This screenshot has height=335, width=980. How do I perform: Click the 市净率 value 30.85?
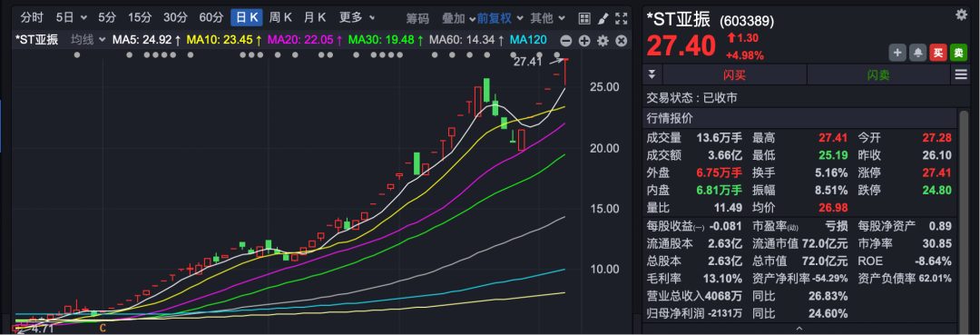coord(936,243)
